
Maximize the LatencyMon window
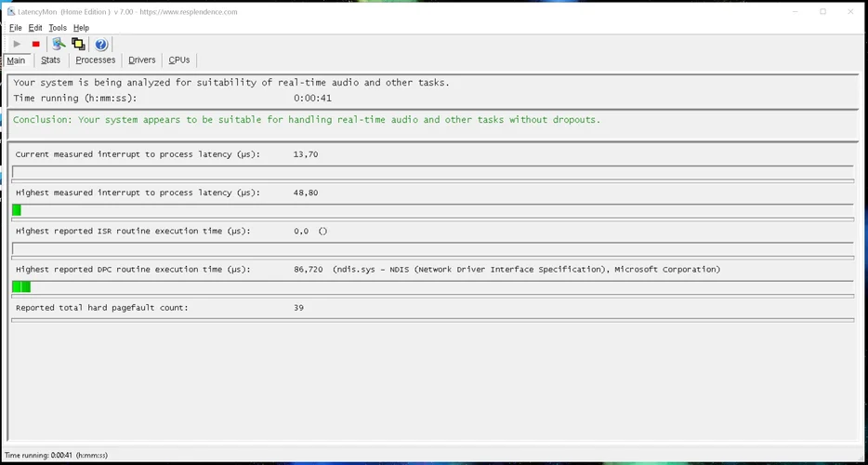(823, 12)
